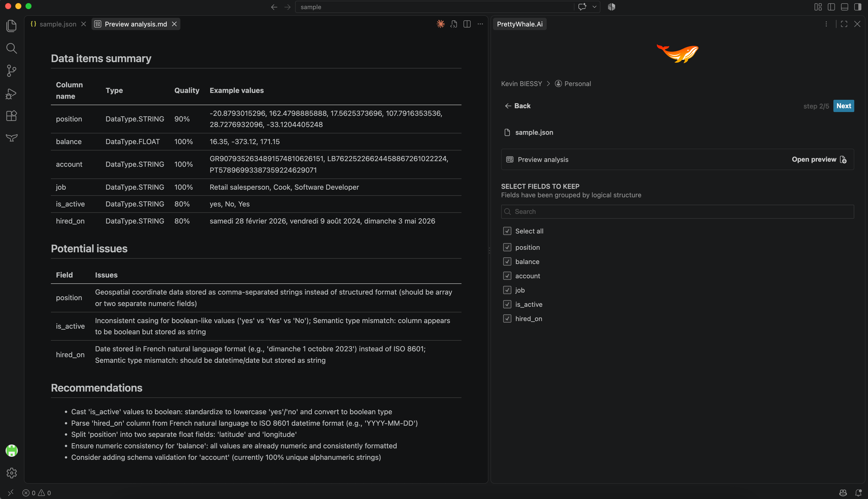Open the Accounts avatar icon
This screenshot has width=868, height=499.
point(12,450)
